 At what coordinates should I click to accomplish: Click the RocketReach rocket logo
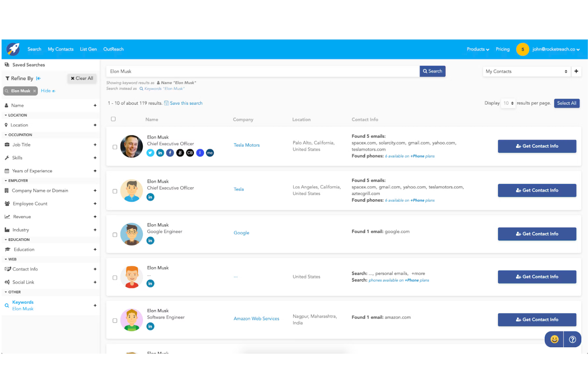pyautogui.click(x=13, y=49)
